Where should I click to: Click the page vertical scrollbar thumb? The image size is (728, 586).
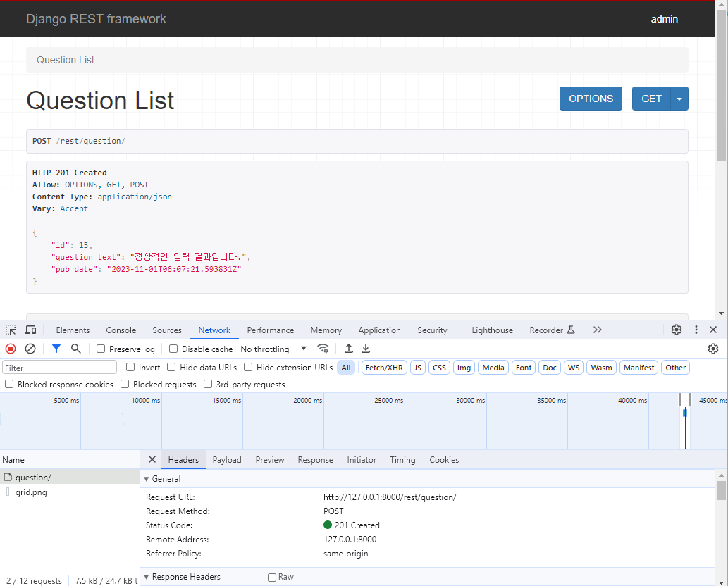[722, 86]
